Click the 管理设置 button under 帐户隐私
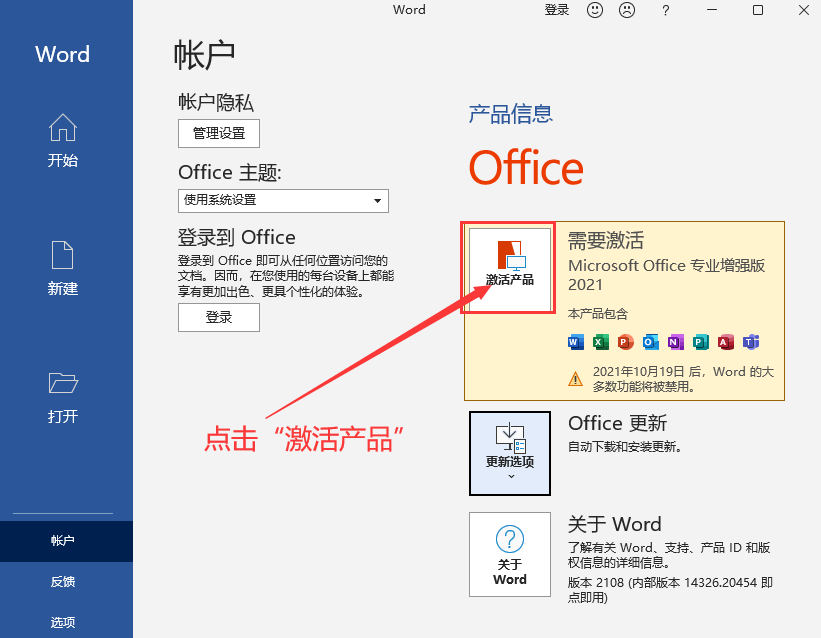 point(218,133)
